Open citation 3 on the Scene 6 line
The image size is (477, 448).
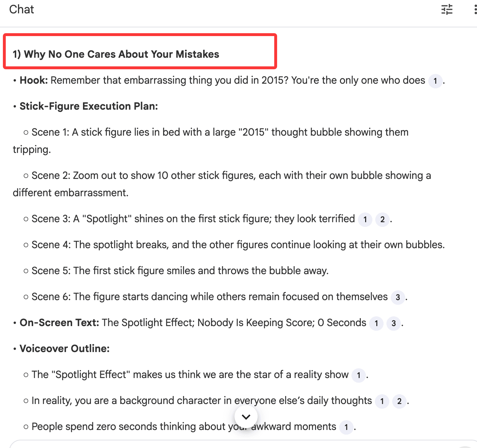tap(398, 297)
